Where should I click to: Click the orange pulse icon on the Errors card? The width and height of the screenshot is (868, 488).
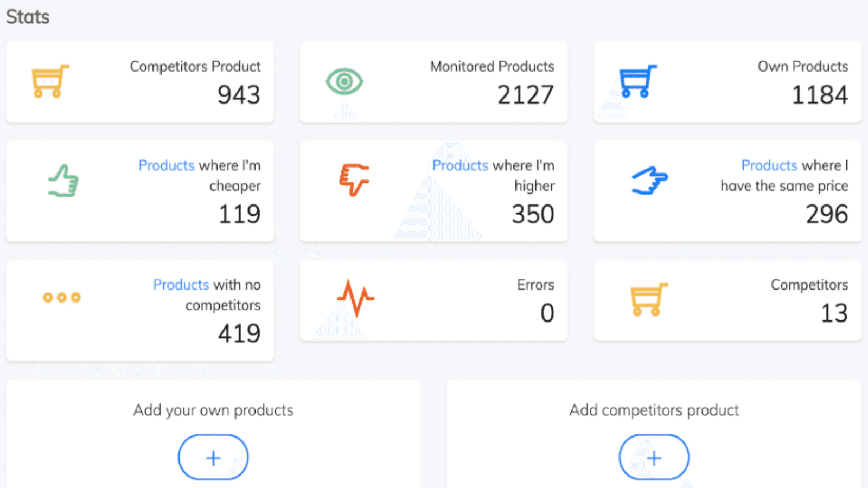pyautogui.click(x=356, y=297)
